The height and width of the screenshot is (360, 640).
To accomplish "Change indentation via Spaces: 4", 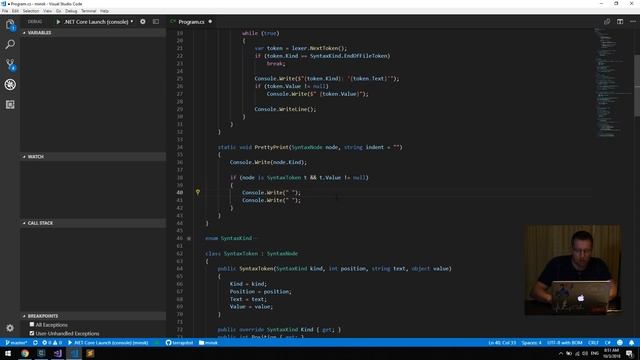I will click(x=531, y=342).
